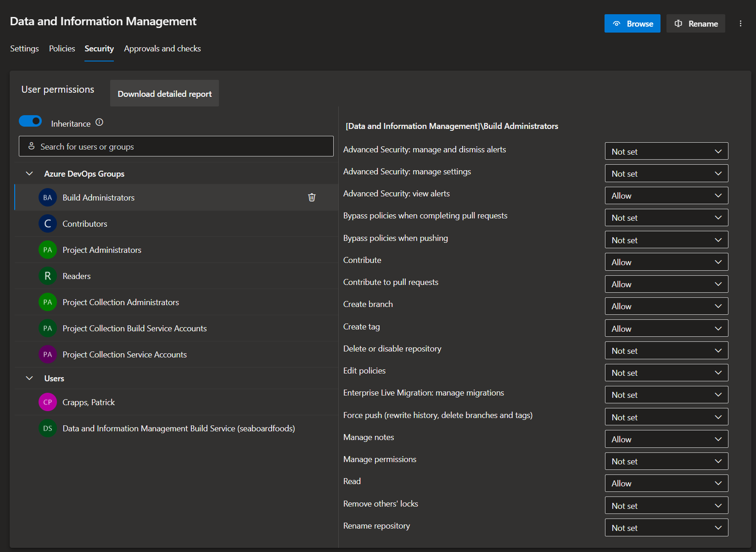Screen dimensions: 756x552
Task: Select the Project Collection Service Accounts avatar
Action: tap(48, 355)
